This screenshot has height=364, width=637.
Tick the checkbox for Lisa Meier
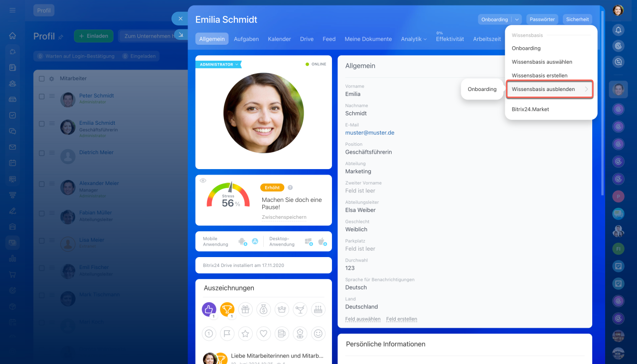pos(42,241)
